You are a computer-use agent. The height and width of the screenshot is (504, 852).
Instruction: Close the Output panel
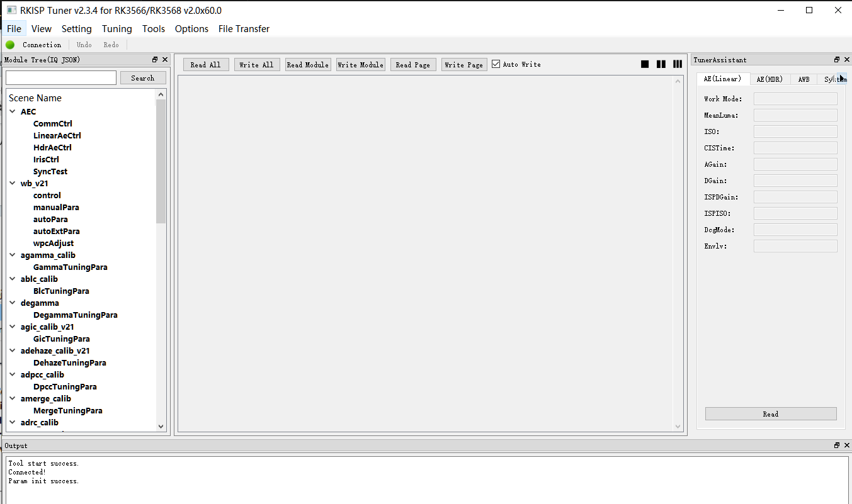click(x=846, y=445)
